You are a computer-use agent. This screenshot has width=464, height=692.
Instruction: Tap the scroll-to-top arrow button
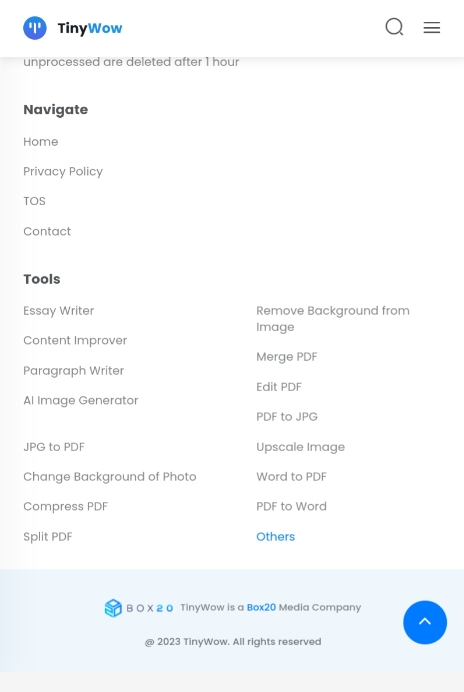click(425, 622)
